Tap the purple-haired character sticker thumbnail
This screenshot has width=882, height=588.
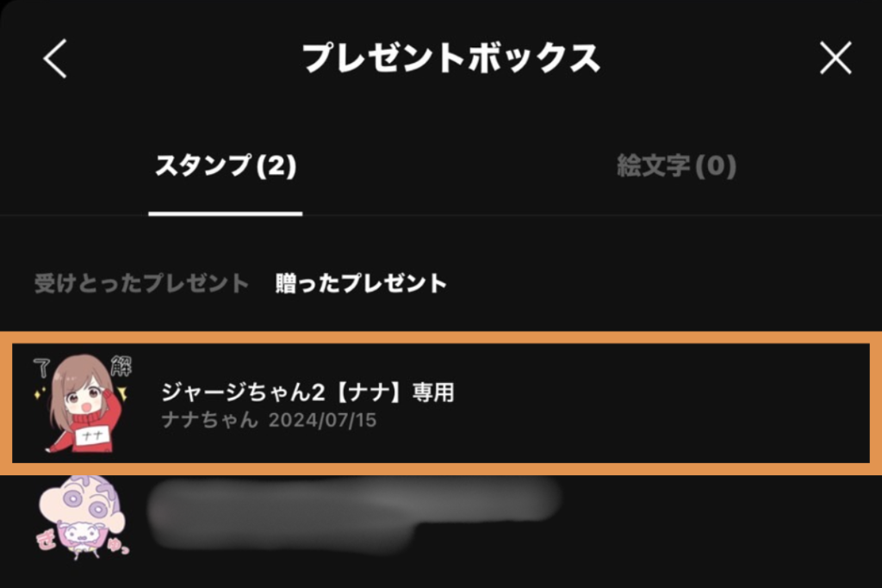pos(84,518)
